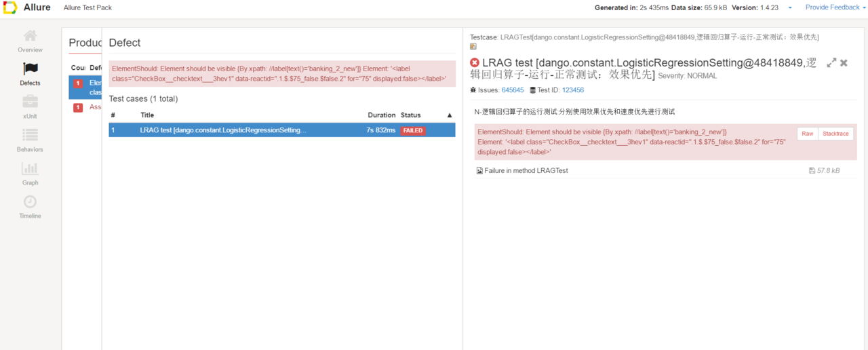Show the Stacktrace of the failure
868x350 pixels.
(x=835, y=134)
